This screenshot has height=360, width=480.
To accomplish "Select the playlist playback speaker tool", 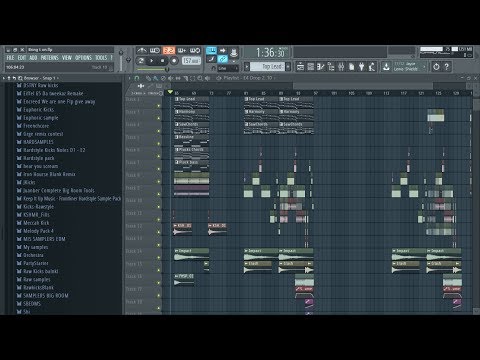I will point(208,78).
